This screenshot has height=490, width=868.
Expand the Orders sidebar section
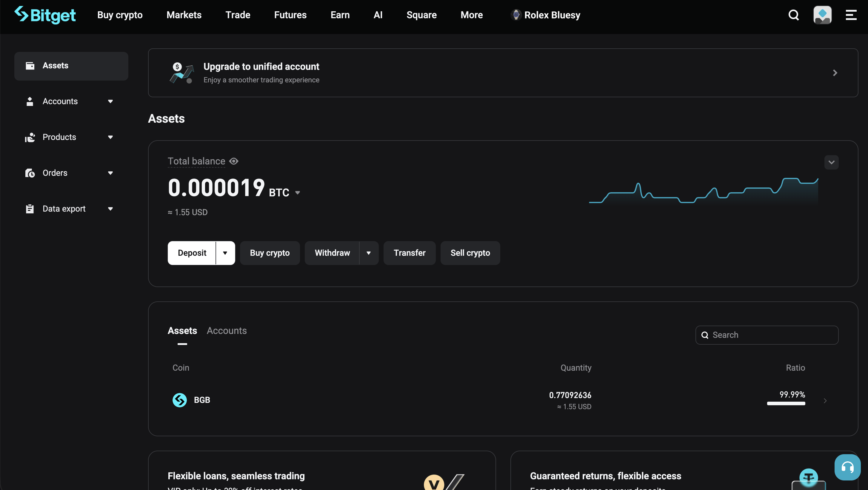pyautogui.click(x=110, y=173)
